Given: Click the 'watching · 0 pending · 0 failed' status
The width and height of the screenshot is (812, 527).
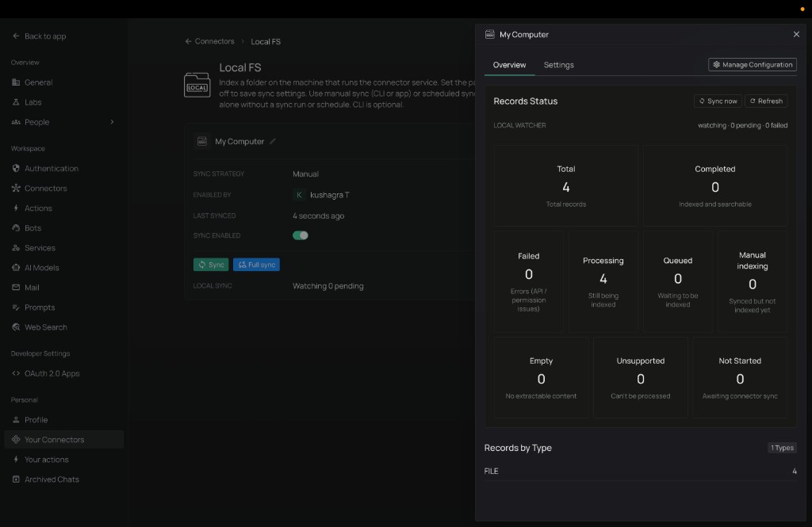Looking at the screenshot, I should [x=742, y=125].
